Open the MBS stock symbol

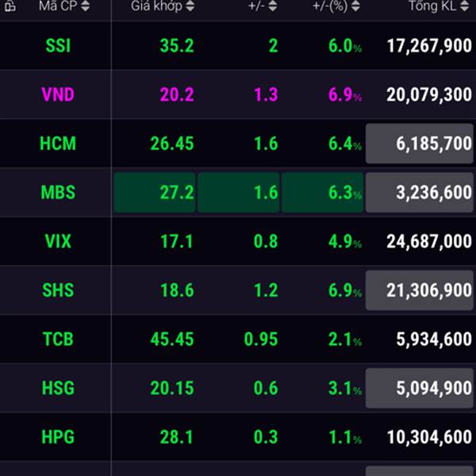tap(58, 192)
